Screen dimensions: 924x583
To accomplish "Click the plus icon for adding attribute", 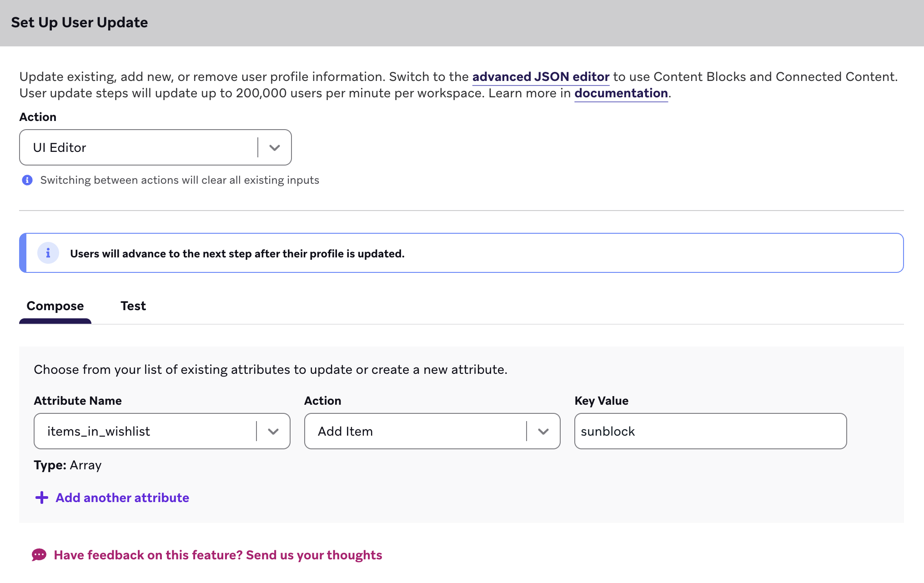I will pyautogui.click(x=42, y=498).
